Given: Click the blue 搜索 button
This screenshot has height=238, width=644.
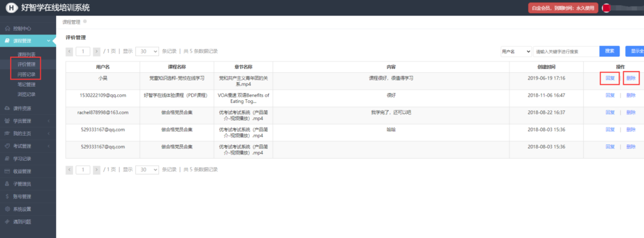Looking at the screenshot, I should [x=609, y=51].
